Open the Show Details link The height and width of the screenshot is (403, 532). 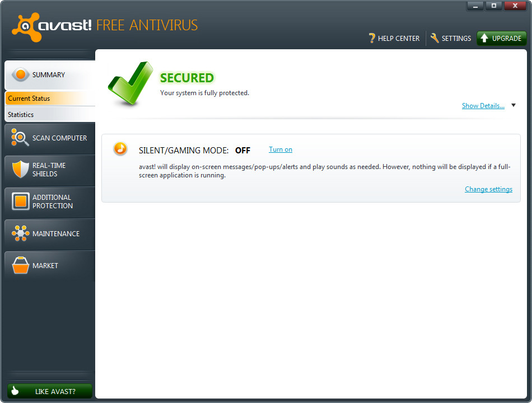pos(483,106)
